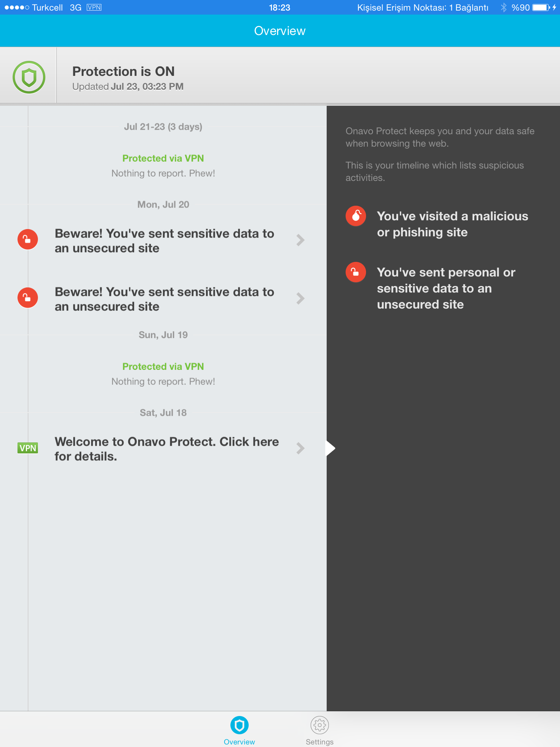Tap the battery icon in status bar
Image resolution: width=560 pixels, height=747 pixels.
pos(541,7)
